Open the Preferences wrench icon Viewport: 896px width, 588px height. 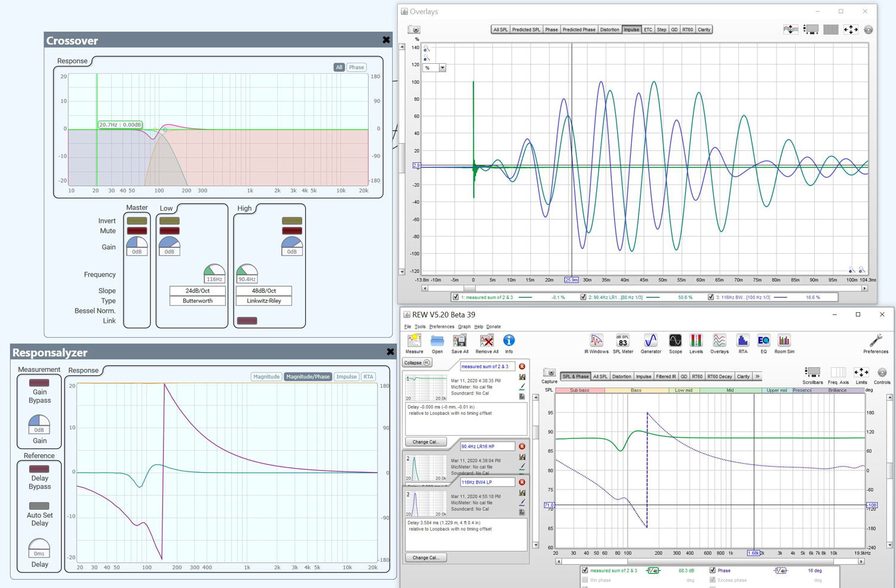(876, 341)
